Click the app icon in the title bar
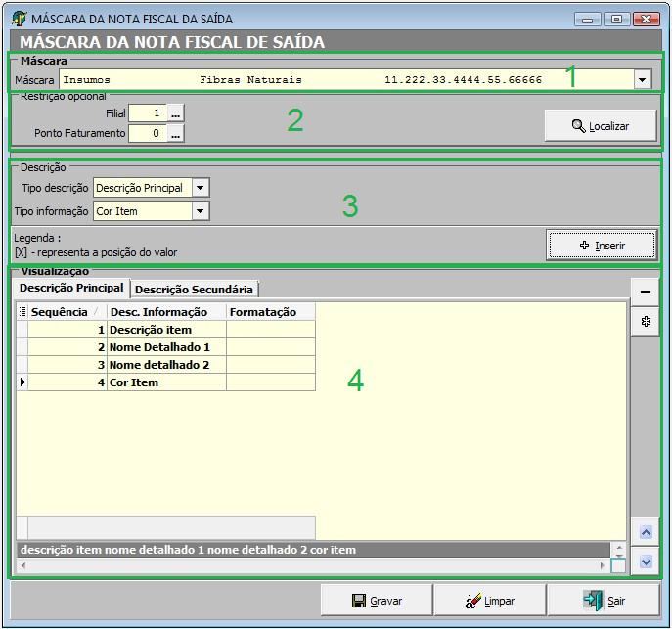Viewport: 672px width, 629px height. (x=19, y=19)
